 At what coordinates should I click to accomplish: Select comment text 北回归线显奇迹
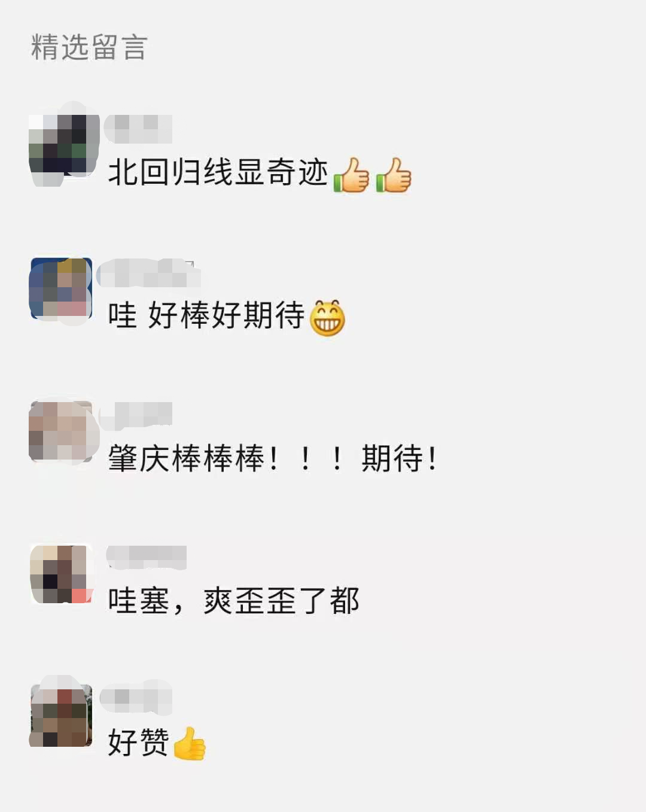coord(218,173)
